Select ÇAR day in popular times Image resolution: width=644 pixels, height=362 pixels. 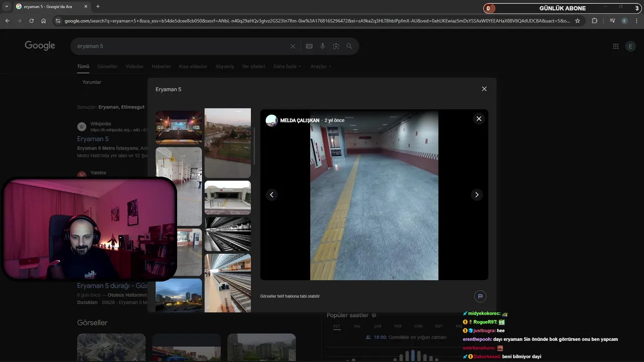378,326
